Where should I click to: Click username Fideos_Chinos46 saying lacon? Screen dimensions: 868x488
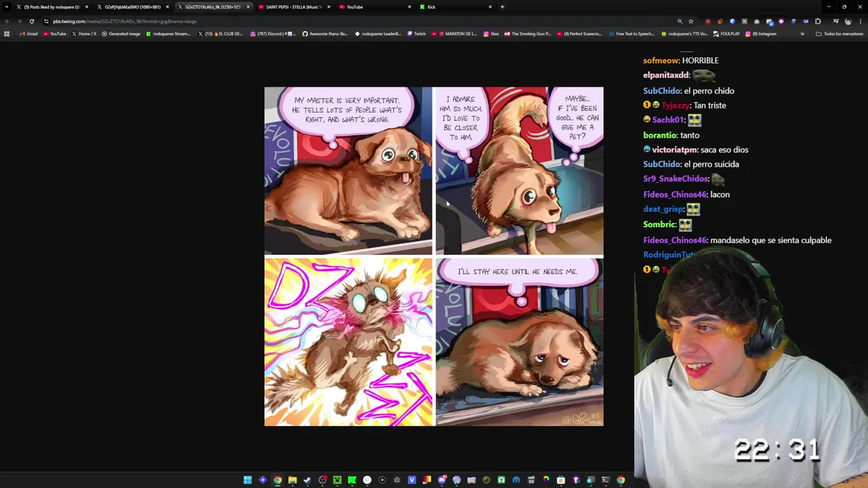pos(675,195)
